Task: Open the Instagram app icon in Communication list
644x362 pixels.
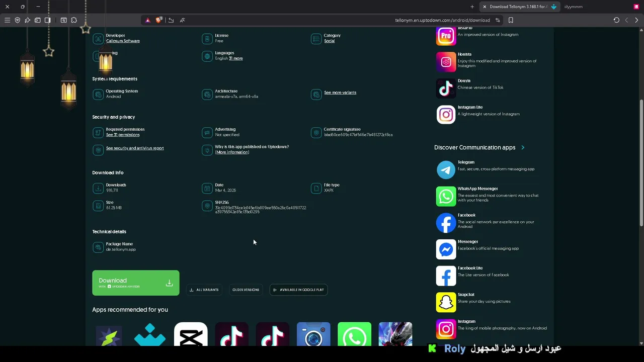Action: tap(446, 329)
